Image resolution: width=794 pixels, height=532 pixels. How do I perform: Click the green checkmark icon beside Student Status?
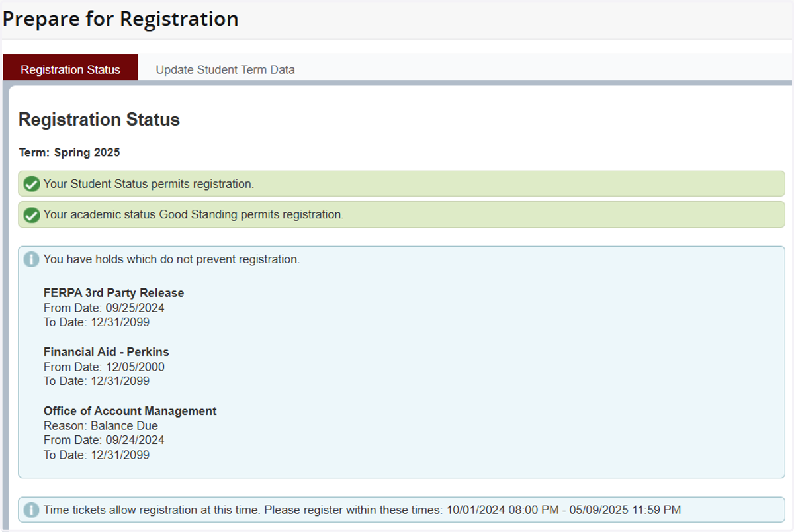(30, 184)
